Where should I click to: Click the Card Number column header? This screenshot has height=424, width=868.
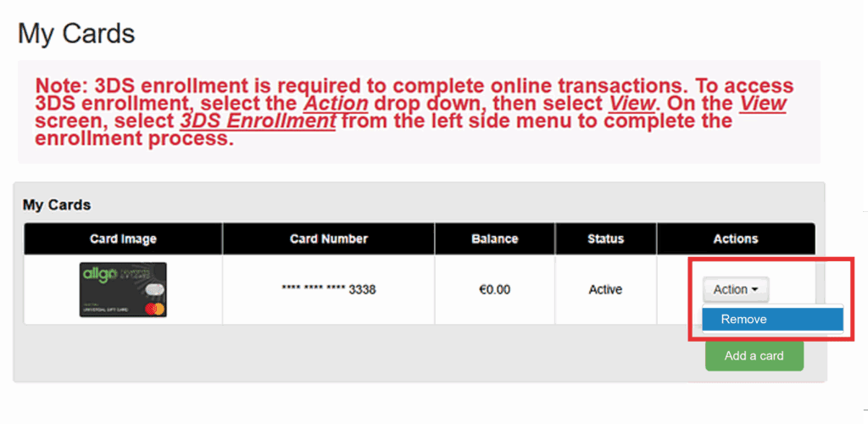[329, 239]
